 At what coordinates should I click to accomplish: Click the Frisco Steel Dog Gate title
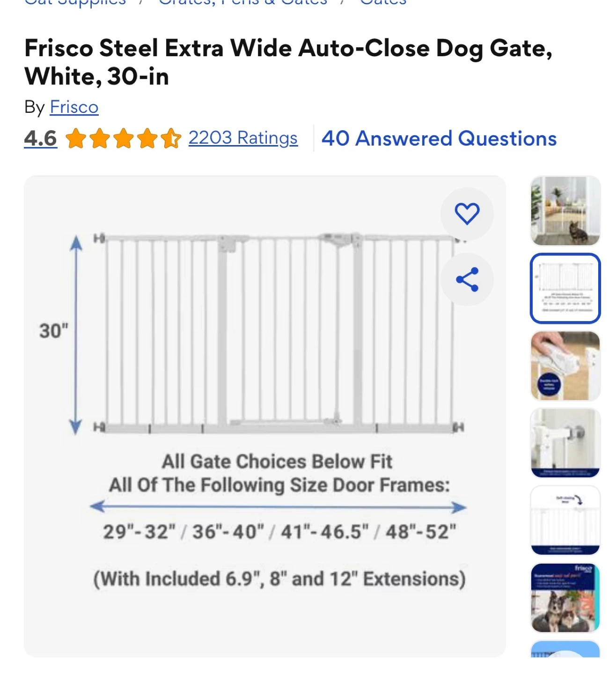pyautogui.click(x=288, y=62)
